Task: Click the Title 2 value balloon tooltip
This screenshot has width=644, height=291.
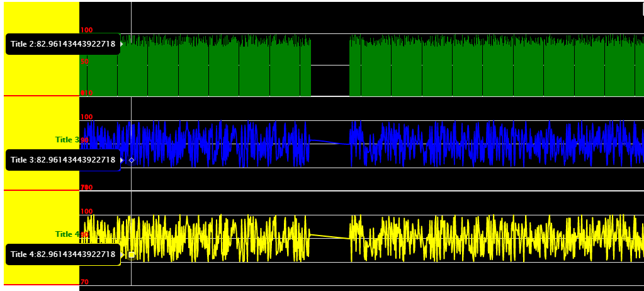Action: click(63, 44)
